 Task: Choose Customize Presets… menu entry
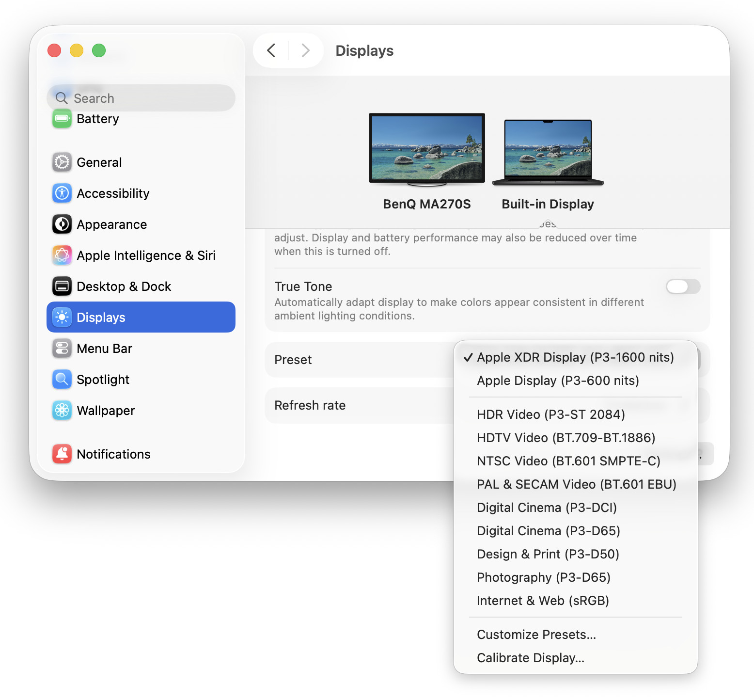tap(536, 635)
